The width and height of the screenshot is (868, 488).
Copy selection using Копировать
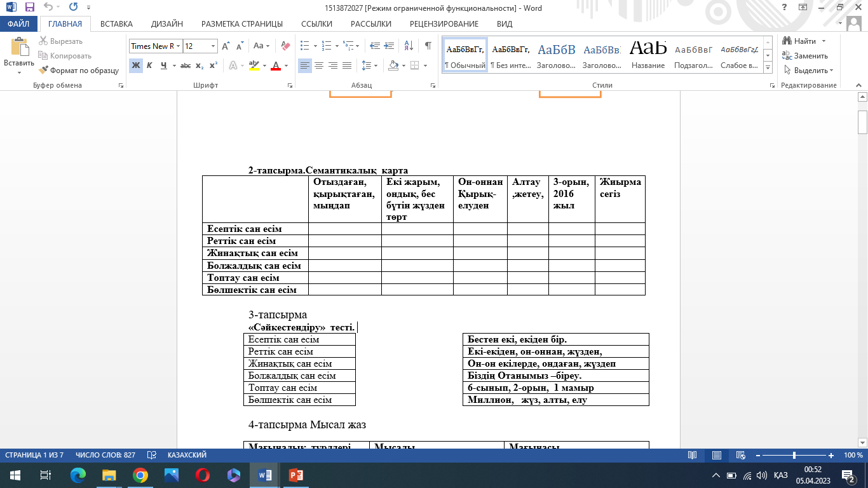tap(65, 56)
